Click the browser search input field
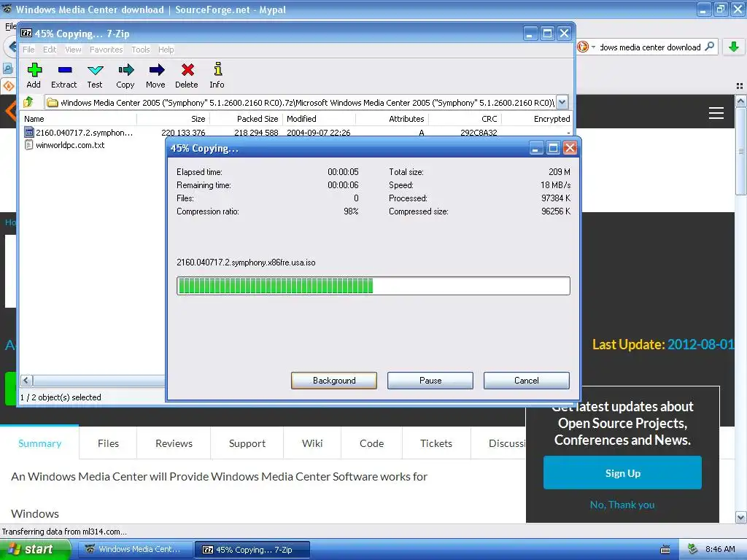 point(650,47)
